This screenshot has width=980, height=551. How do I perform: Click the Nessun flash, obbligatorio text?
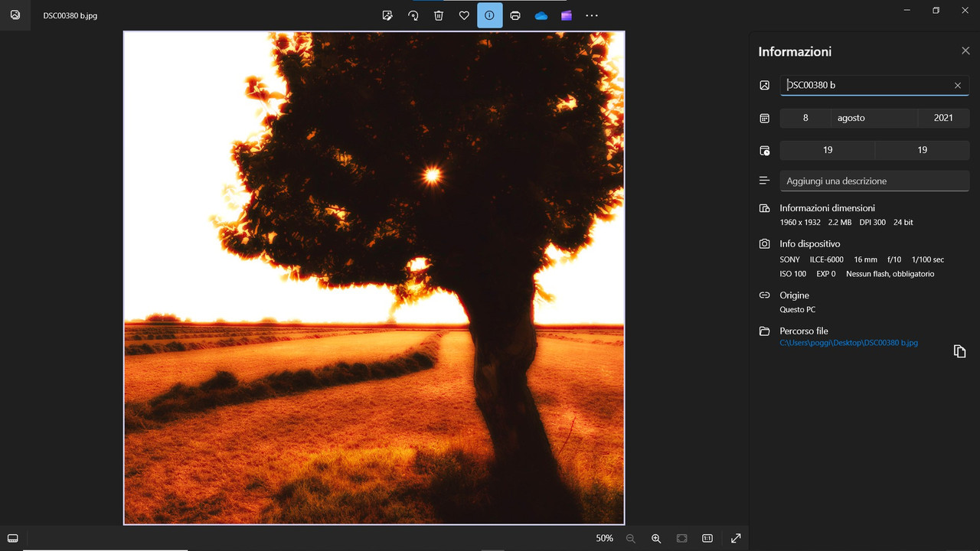click(x=890, y=274)
